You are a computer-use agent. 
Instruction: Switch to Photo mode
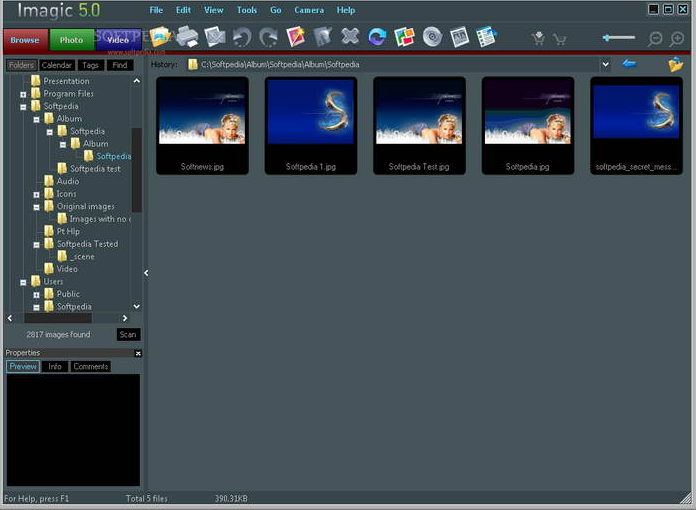click(x=71, y=40)
